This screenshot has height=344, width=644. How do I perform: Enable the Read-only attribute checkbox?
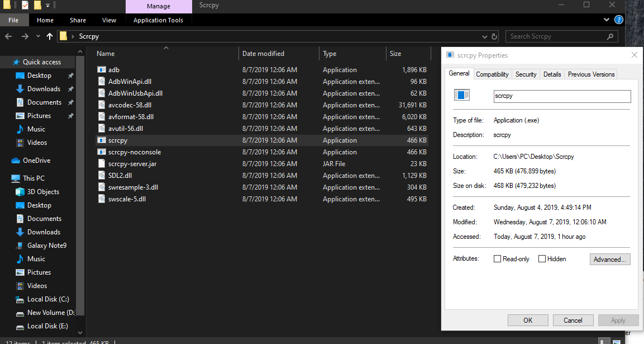pos(497,258)
